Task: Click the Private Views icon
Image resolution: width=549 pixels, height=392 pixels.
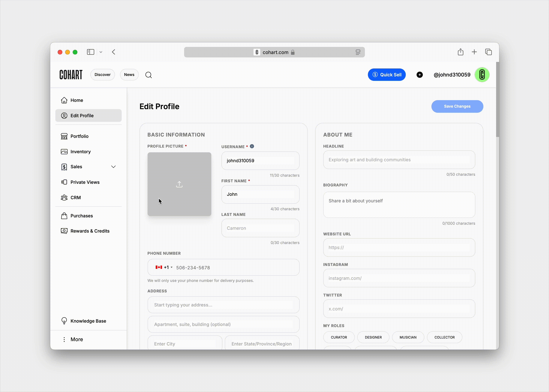Action: tap(64, 182)
